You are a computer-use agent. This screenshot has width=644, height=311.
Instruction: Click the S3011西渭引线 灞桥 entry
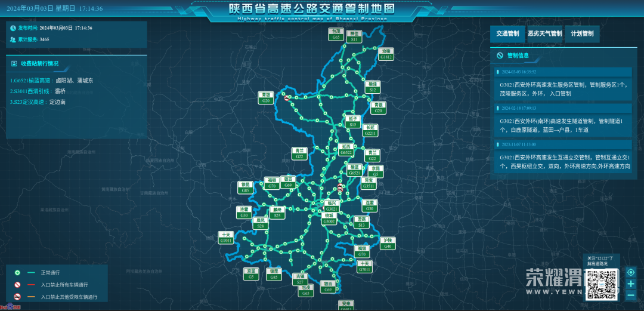tap(38, 91)
